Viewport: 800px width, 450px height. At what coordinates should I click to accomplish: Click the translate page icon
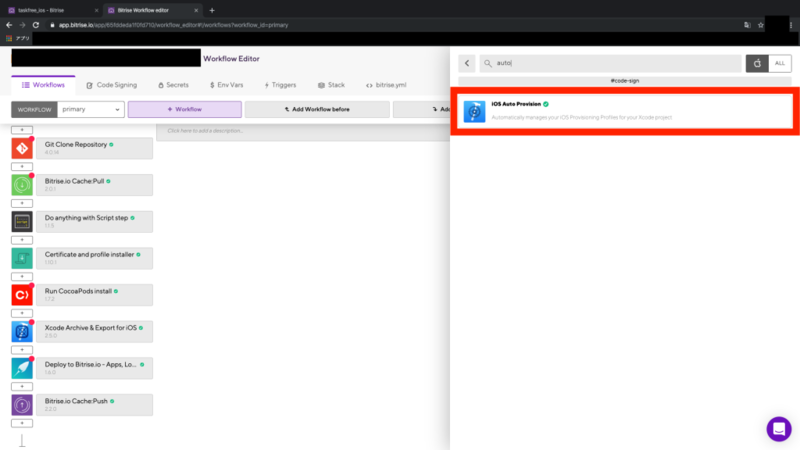click(747, 25)
